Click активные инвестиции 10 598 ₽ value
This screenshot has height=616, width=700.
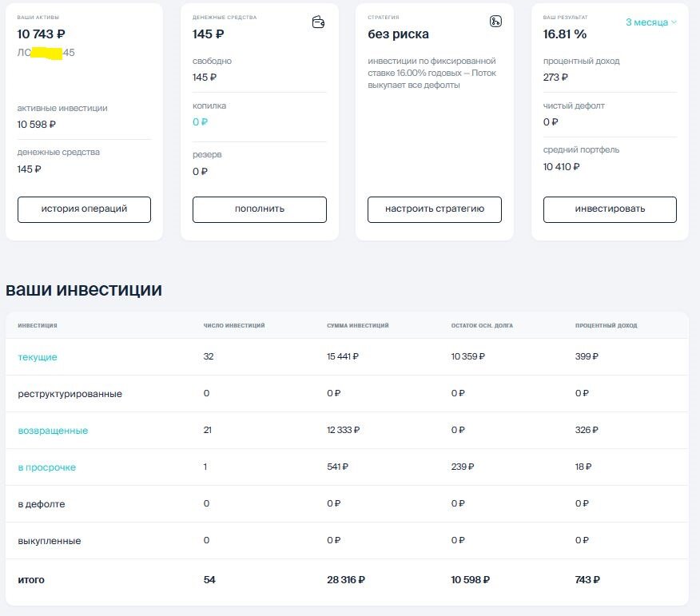36,125
